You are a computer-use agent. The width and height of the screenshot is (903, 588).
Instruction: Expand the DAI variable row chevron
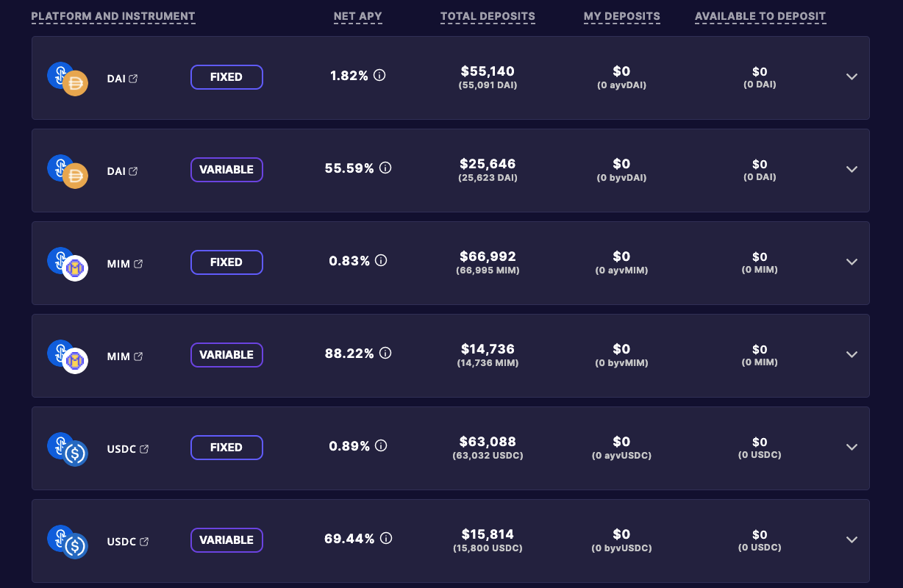(852, 169)
